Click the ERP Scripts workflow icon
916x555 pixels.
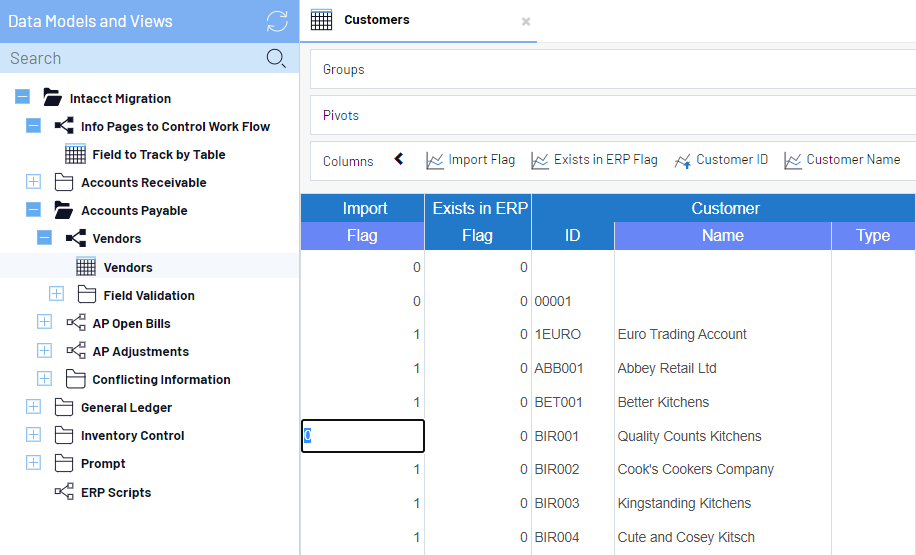64,492
